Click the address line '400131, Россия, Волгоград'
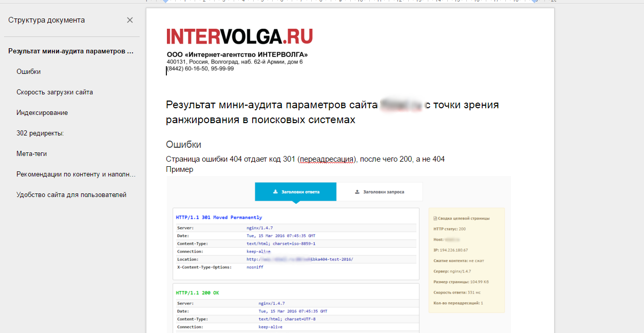The height and width of the screenshot is (333, 644). click(235, 62)
